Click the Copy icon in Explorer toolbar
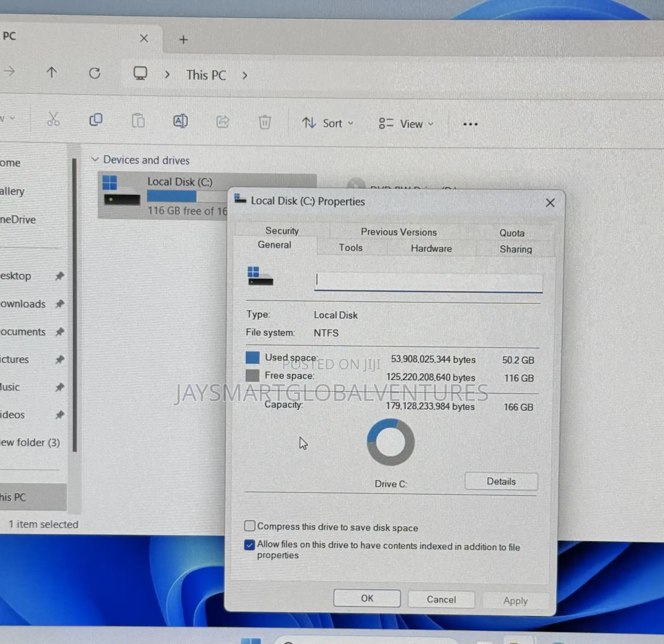Screen dimensions: 664x644 [96, 120]
